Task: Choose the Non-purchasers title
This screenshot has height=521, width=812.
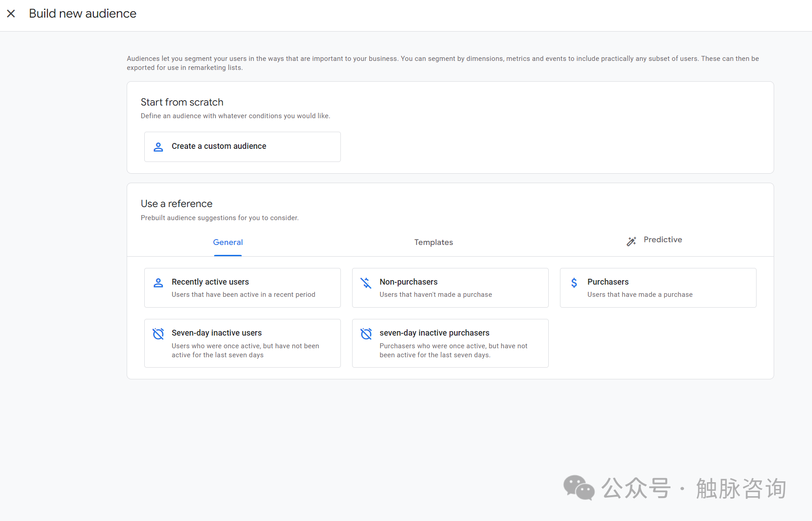Action: 408,282
